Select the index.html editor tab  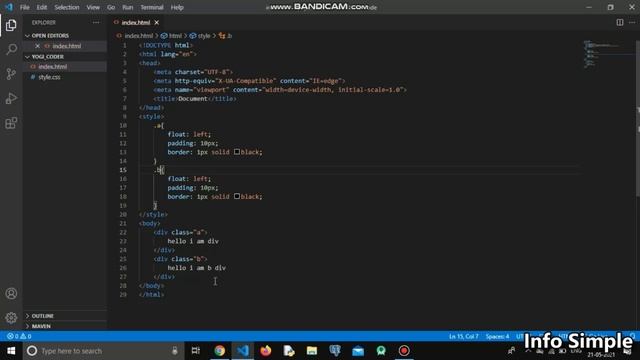(136, 22)
